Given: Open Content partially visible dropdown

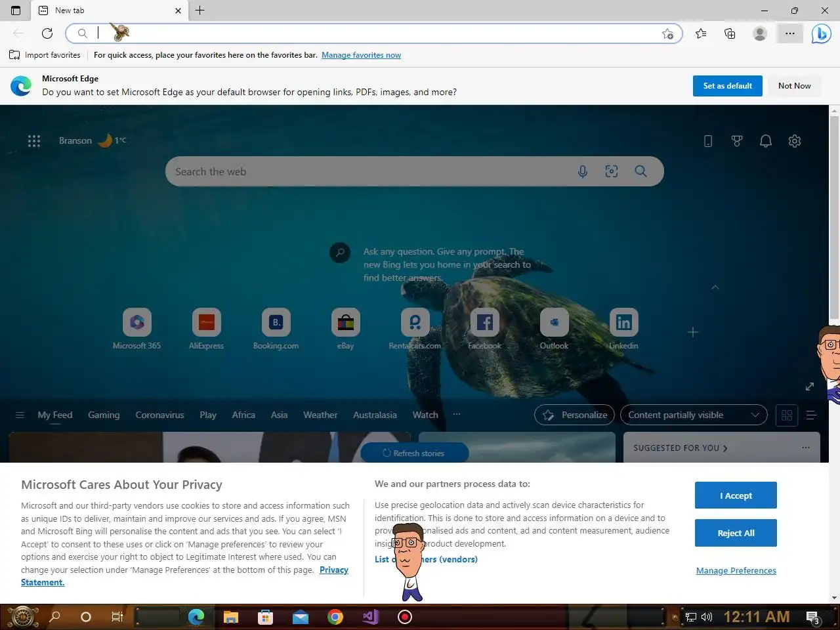Looking at the screenshot, I should point(694,415).
